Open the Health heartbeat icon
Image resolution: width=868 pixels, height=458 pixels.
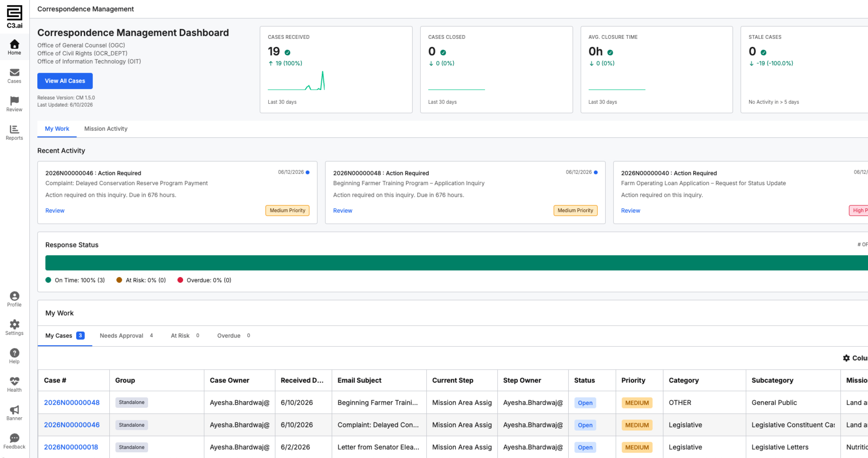click(x=14, y=384)
